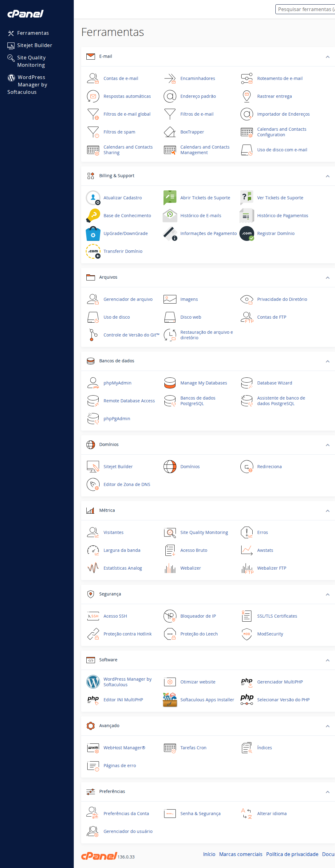Open the Softaculous Apps Installer icon

[170, 700]
